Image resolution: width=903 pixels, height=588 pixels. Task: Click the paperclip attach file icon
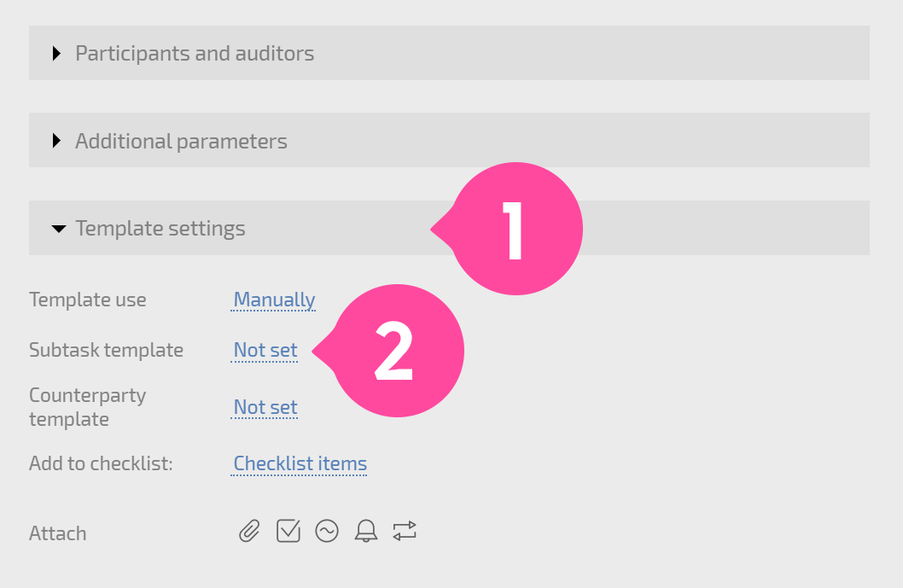click(249, 531)
